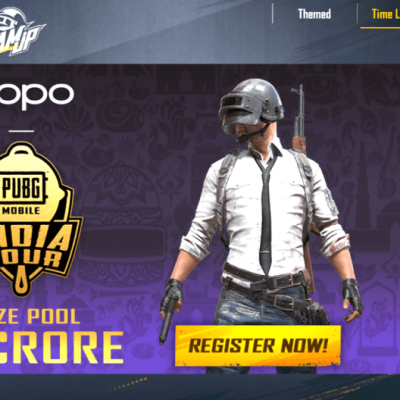Click the INDIA TOUR lettering on badge
400x400 pixels.
click(35, 246)
